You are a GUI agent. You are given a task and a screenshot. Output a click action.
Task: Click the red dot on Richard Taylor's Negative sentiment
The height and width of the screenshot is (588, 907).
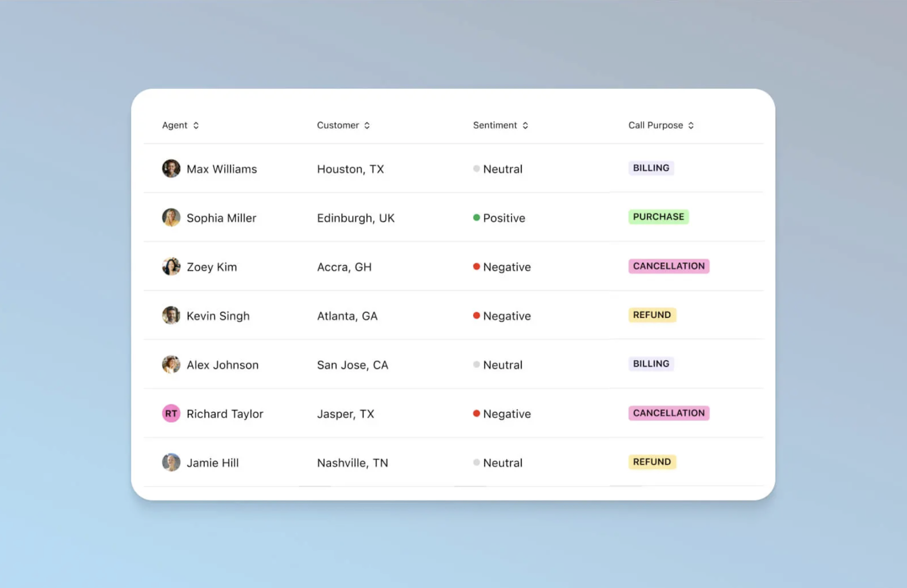pos(476,414)
